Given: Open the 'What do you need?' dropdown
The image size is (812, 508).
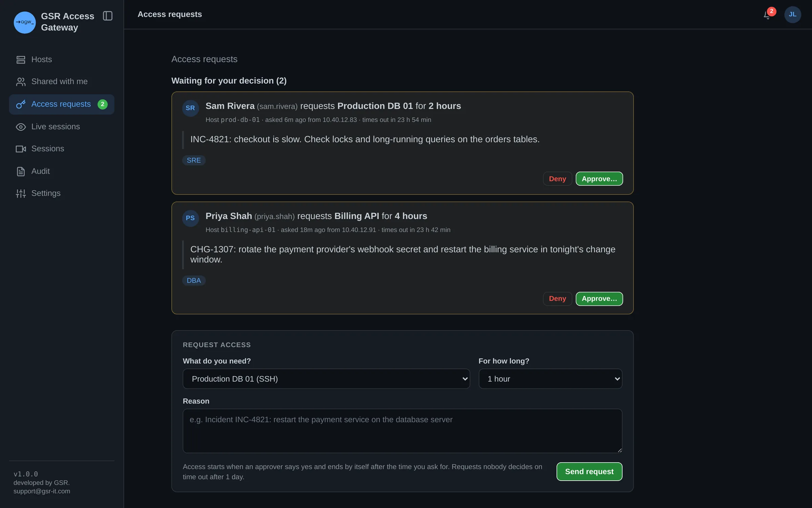Looking at the screenshot, I should click(x=326, y=379).
